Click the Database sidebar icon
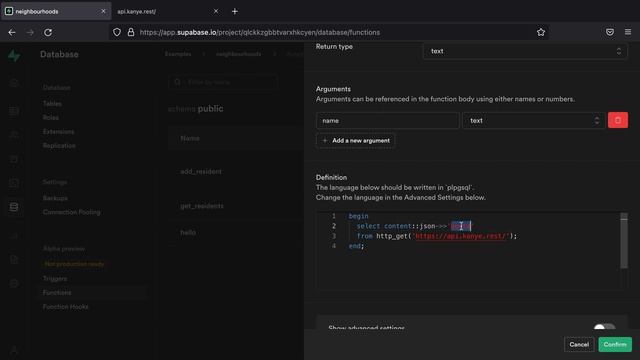 [x=14, y=207]
